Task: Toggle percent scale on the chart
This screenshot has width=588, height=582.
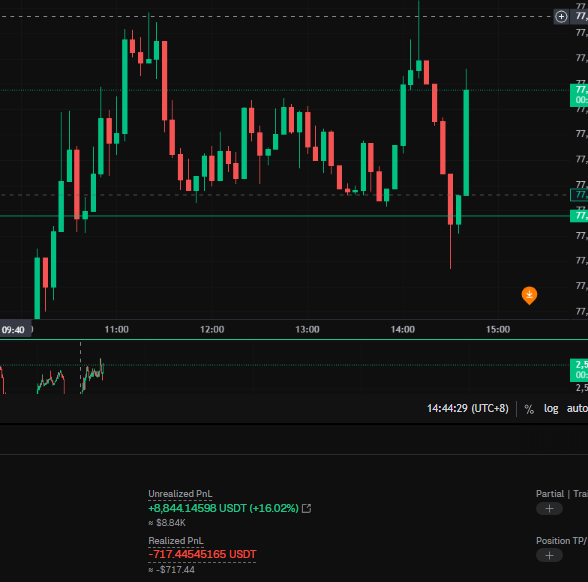Action: 529,409
